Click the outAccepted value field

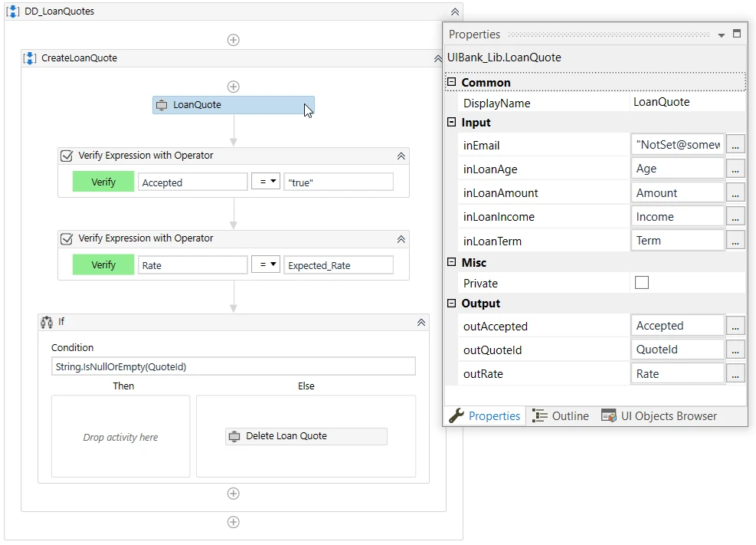(x=677, y=326)
